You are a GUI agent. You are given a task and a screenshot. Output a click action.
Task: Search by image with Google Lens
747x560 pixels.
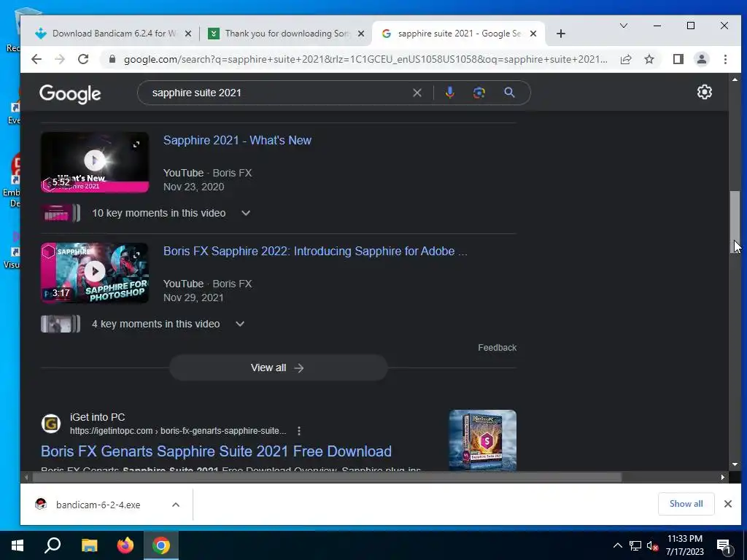[479, 93]
